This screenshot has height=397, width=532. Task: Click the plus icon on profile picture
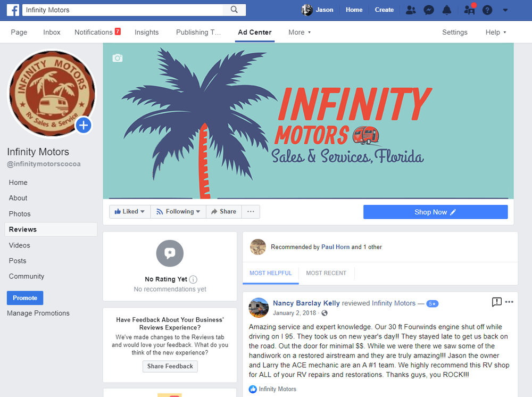click(84, 126)
